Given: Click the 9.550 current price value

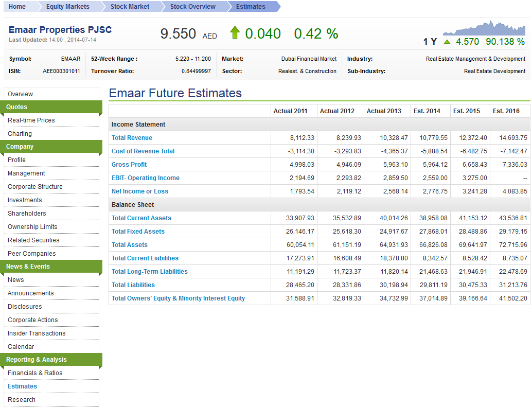Looking at the screenshot, I should click(178, 33).
